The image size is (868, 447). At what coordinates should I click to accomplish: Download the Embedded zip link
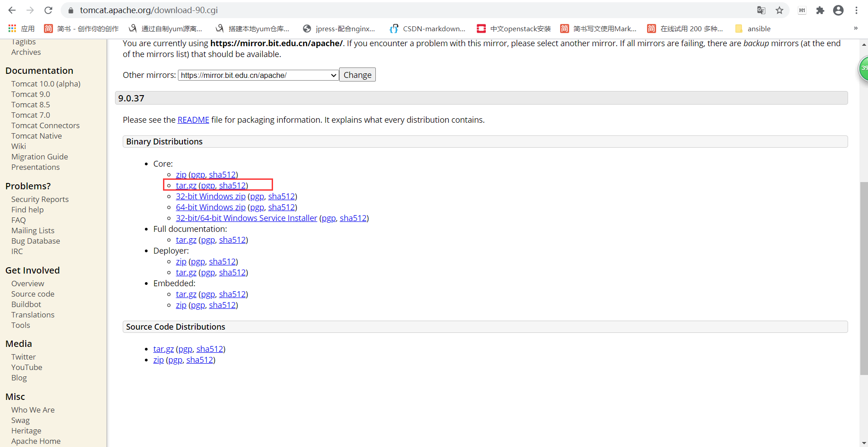coord(181,305)
